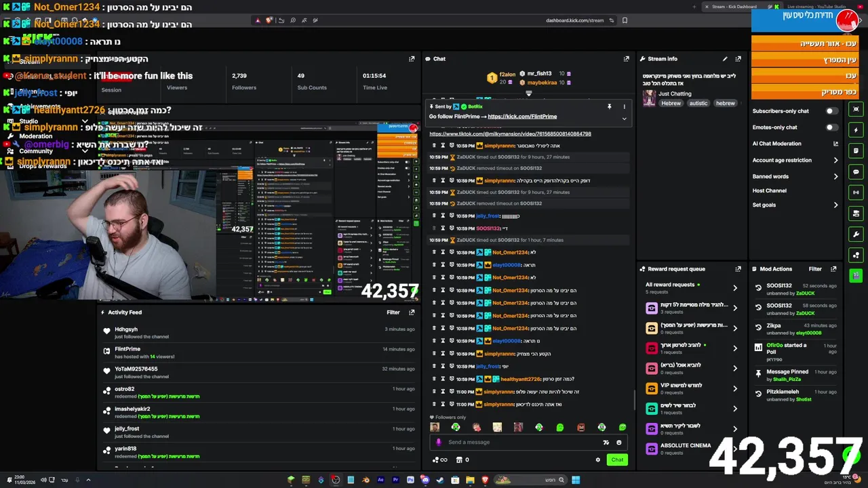Expand the VIP reward request row
Image resolution: width=868 pixels, height=488 pixels.
coord(734,388)
